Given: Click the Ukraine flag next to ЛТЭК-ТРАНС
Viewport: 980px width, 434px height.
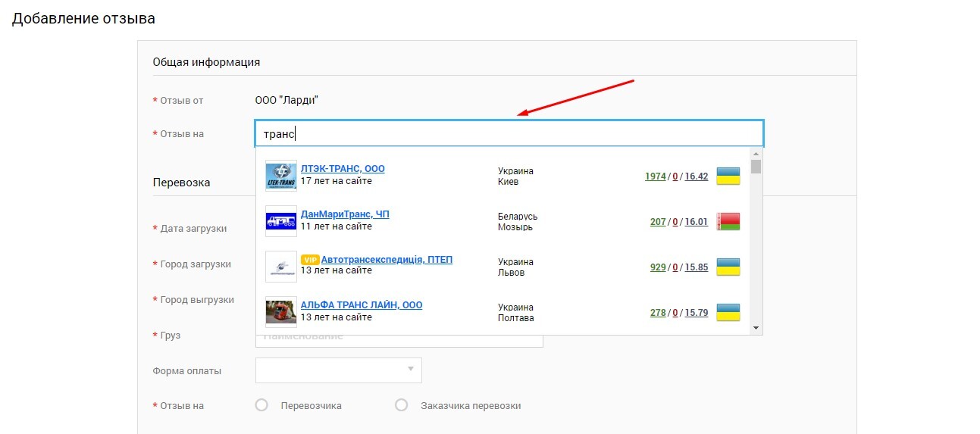Looking at the screenshot, I should [x=728, y=176].
